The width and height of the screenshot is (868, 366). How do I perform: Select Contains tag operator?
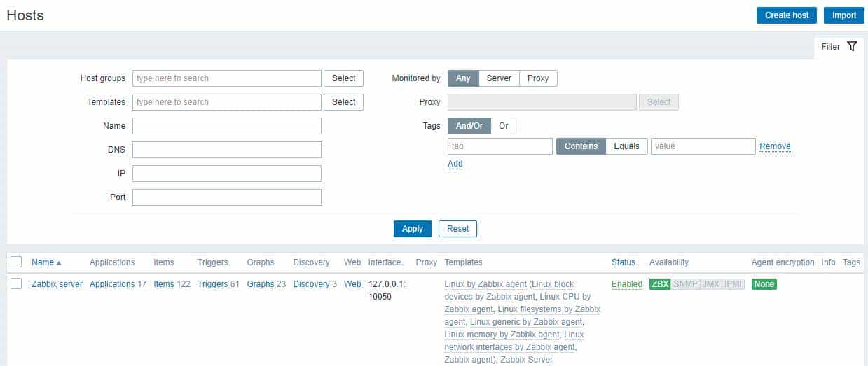point(581,146)
